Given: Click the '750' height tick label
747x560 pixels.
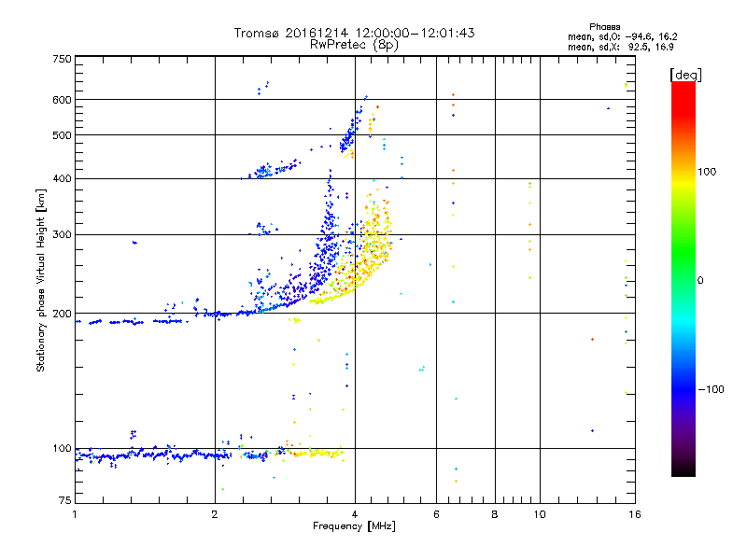Looking at the screenshot, I should coord(63,59).
